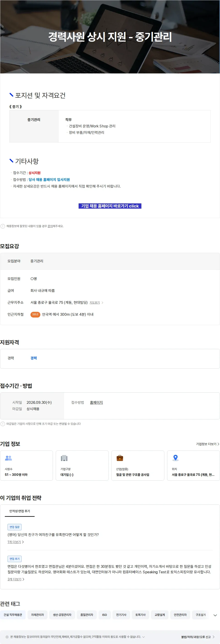Click the company type building icon
This screenshot has width=220, height=644.
point(64,458)
